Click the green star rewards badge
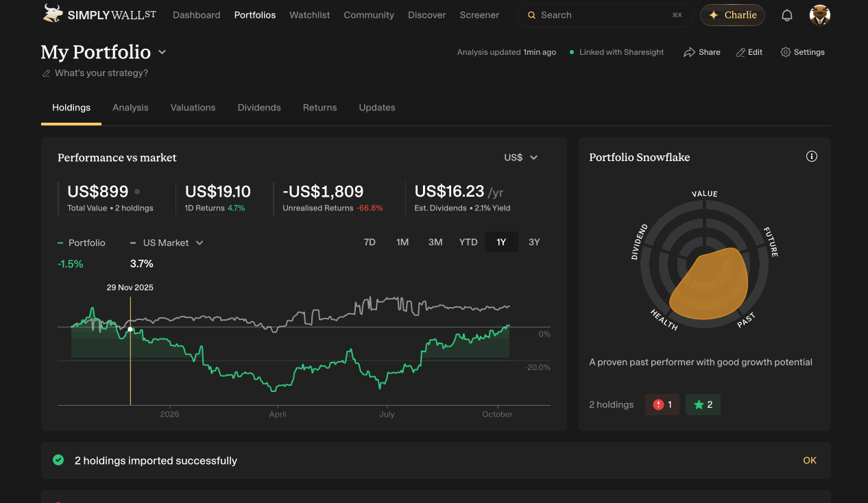This screenshot has height=503, width=868. tap(703, 404)
